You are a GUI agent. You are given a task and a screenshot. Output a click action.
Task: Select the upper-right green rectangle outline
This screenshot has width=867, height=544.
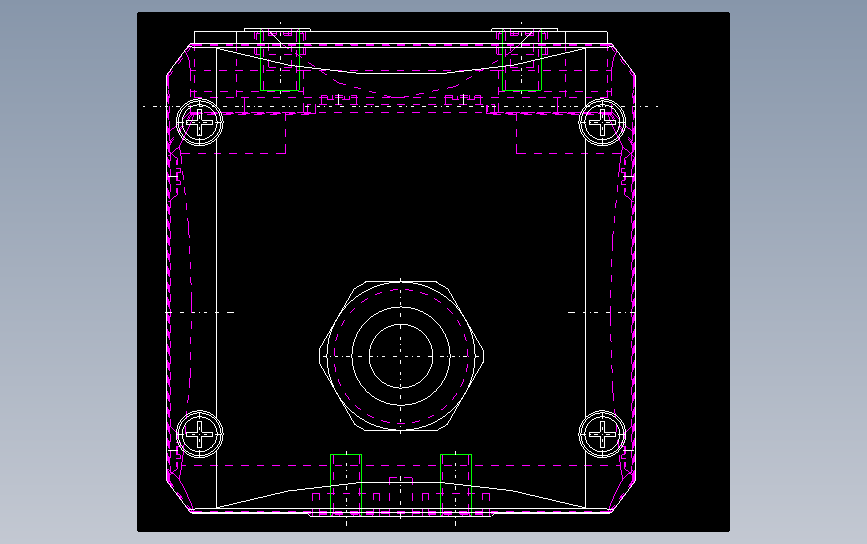521,60
